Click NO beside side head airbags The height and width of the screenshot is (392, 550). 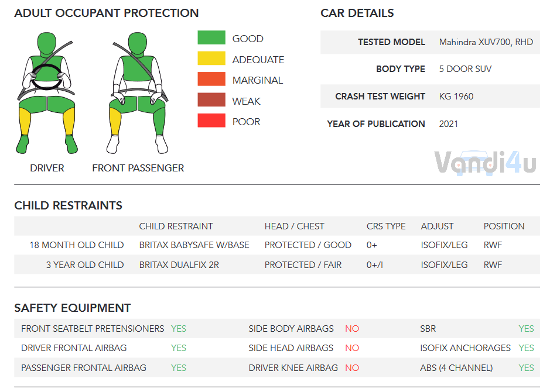tap(352, 348)
